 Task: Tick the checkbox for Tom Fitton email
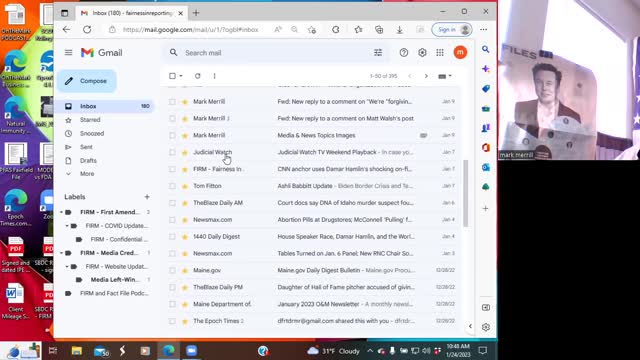(172, 186)
